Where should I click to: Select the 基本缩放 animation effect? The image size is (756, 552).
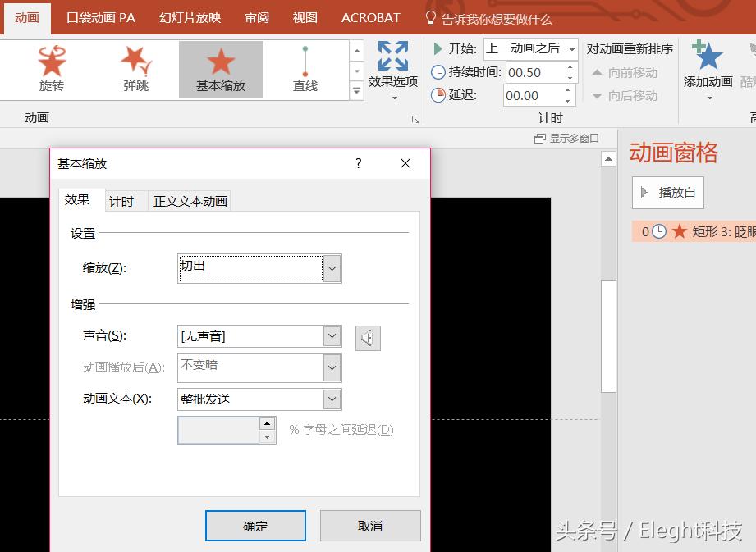pyautogui.click(x=220, y=69)
